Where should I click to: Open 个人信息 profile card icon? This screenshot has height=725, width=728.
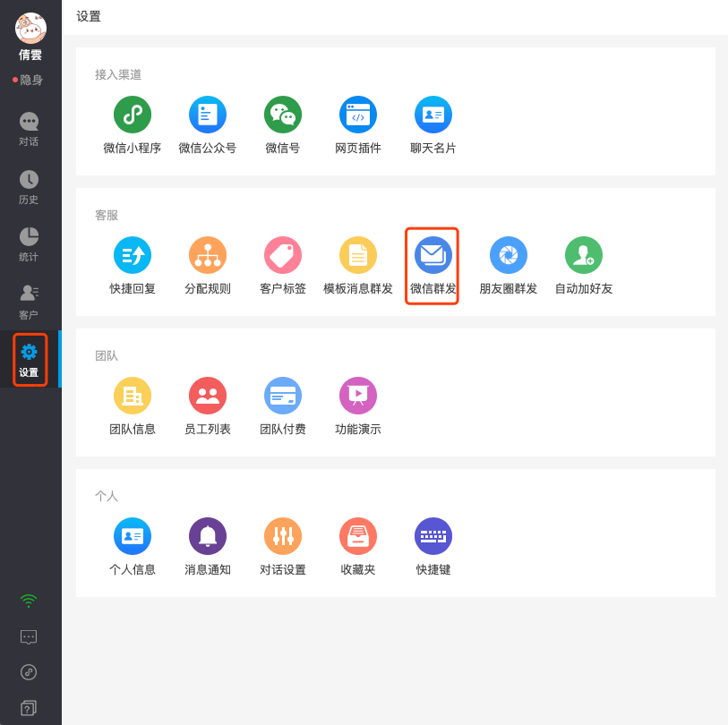click(133, 536)
